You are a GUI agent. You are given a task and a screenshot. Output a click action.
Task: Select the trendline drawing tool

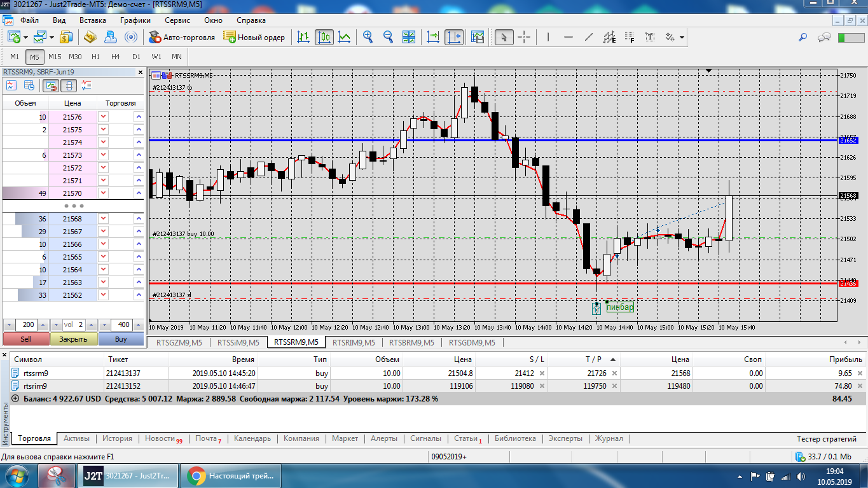(x=589, y=37)
